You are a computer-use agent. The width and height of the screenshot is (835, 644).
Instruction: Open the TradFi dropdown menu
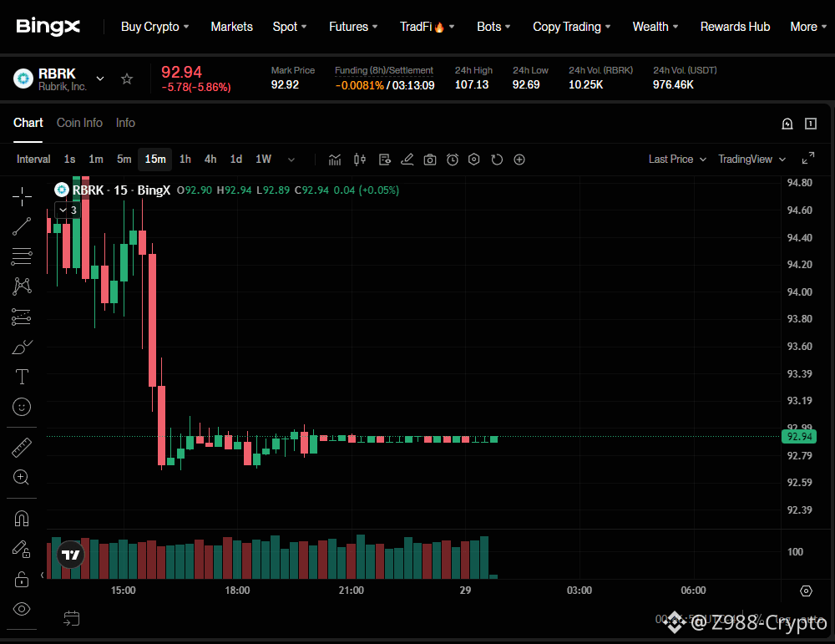(427, 27)
